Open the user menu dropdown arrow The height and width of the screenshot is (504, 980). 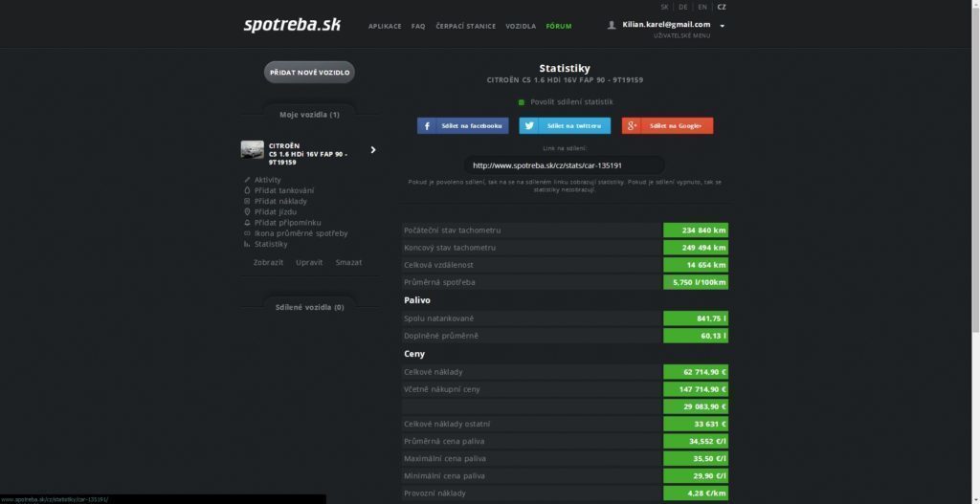(x=723, y=26)
